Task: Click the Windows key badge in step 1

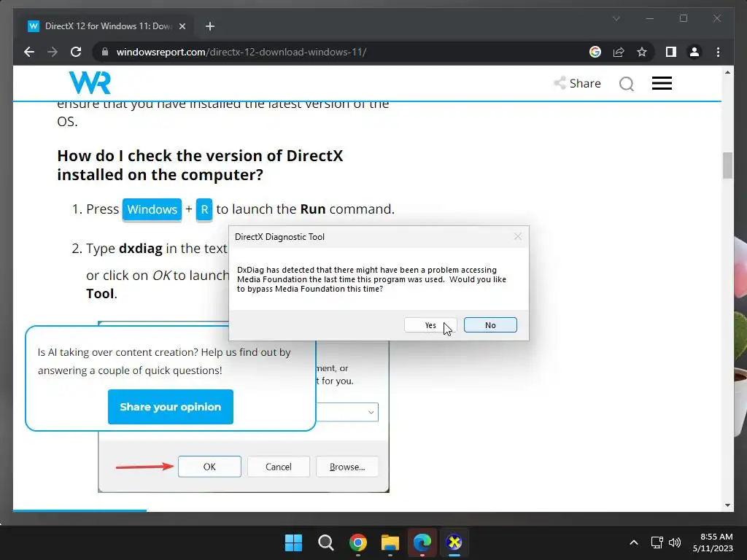Action: click(152, 209)
